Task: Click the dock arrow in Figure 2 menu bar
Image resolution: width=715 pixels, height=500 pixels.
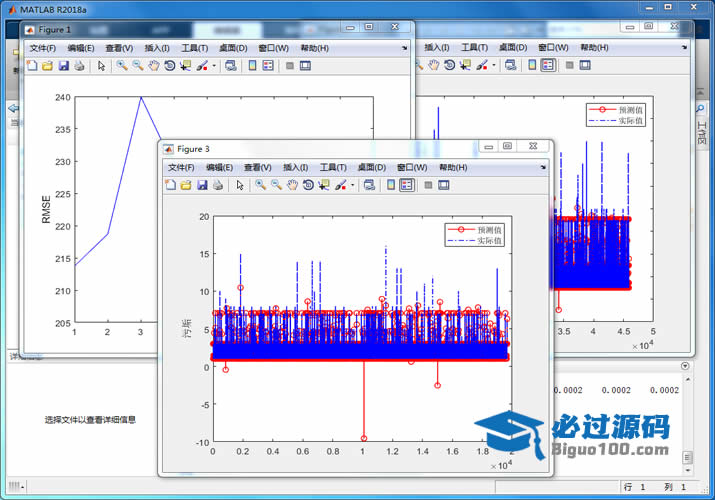Action: tap(684, 47)
